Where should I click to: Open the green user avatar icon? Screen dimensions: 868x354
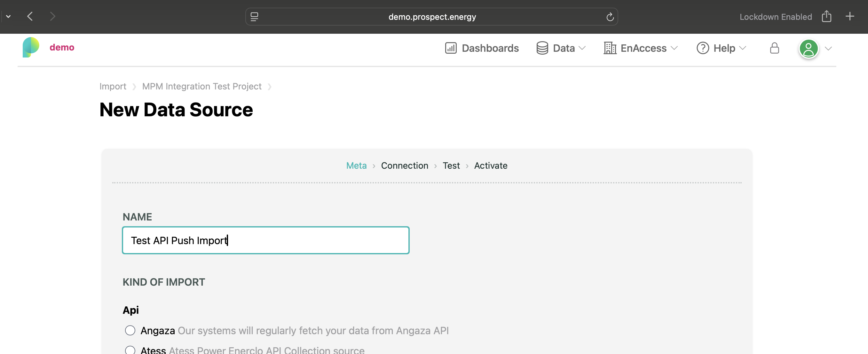tap(809, 49)
